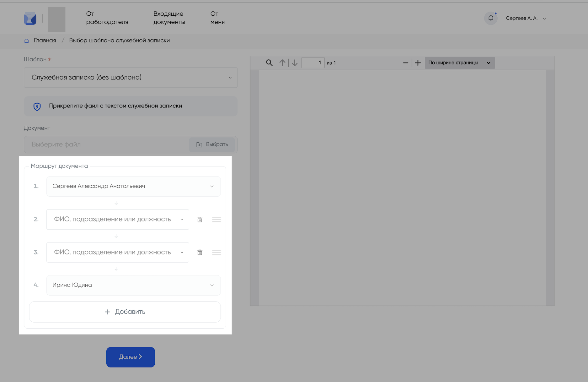Image resolution: width=588 pixels, height=382 pixels.
Task: Open the От работодателя menu
Action: pos(107,18)
